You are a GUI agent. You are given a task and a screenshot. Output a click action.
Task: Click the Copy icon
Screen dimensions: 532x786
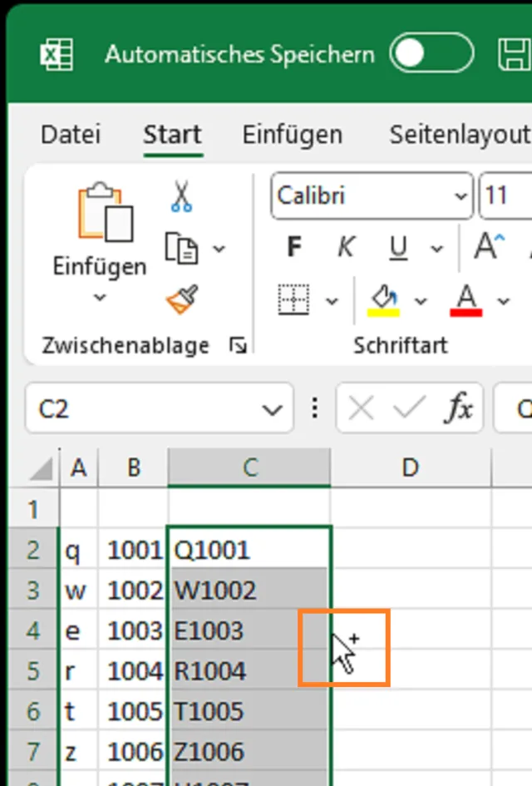tap(182, 248)
